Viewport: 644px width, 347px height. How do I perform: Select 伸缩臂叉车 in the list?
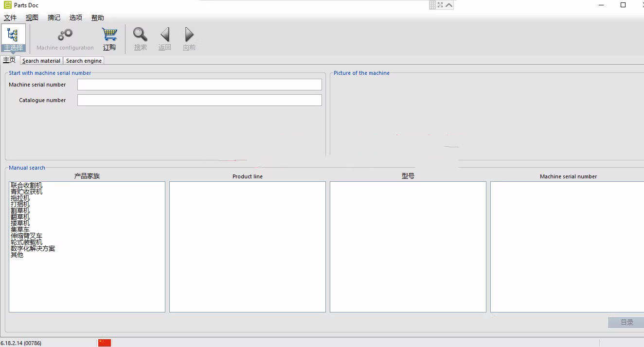click(26, 236)
